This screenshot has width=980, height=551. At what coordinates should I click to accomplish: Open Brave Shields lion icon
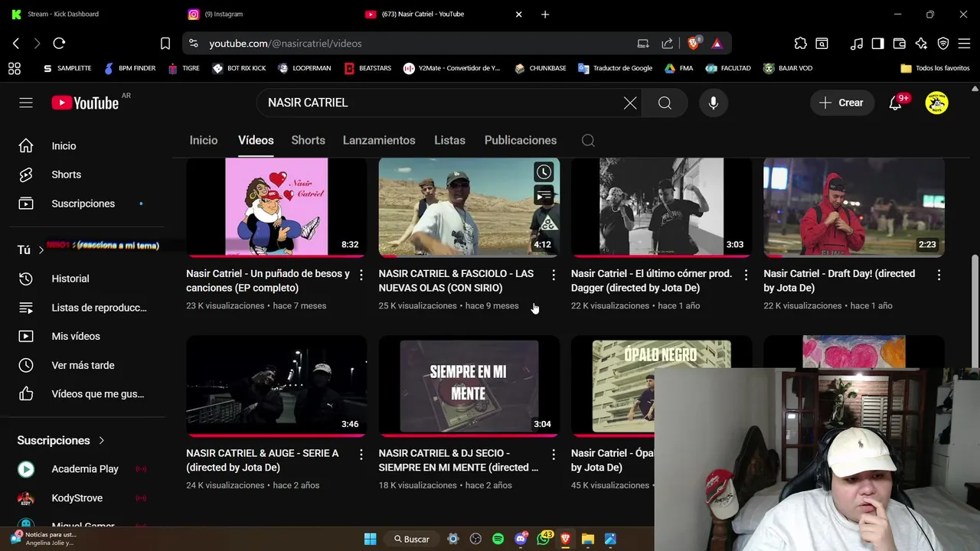point(694,44)
